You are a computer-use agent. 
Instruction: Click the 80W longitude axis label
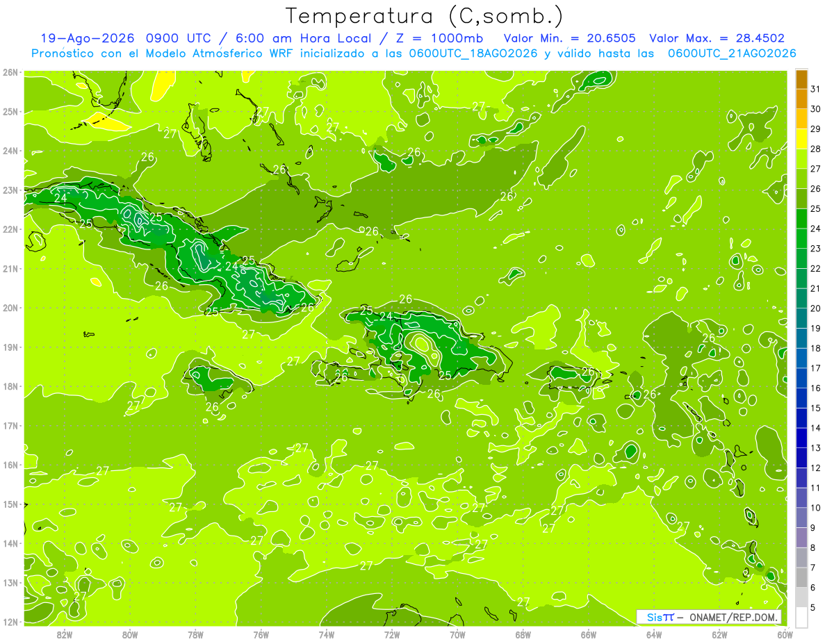pyautogui.click(x=130, y=634)
